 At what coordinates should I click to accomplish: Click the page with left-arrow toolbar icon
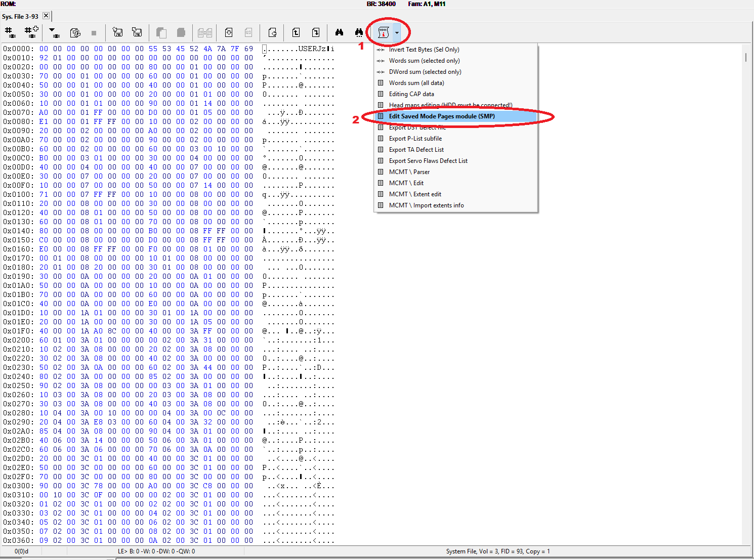(x=272, y=32)
